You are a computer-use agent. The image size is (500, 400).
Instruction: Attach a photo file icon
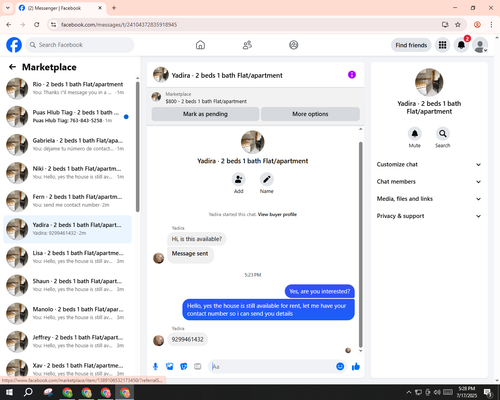(170, 367)
